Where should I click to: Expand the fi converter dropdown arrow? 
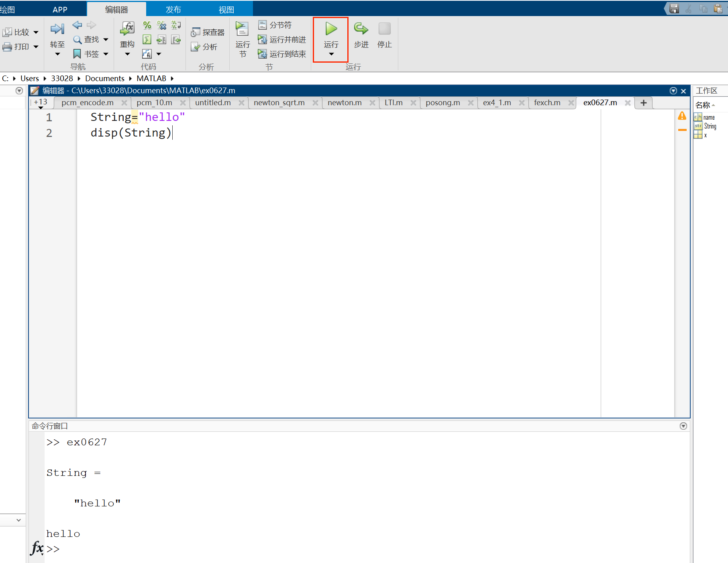click(159, 54)
